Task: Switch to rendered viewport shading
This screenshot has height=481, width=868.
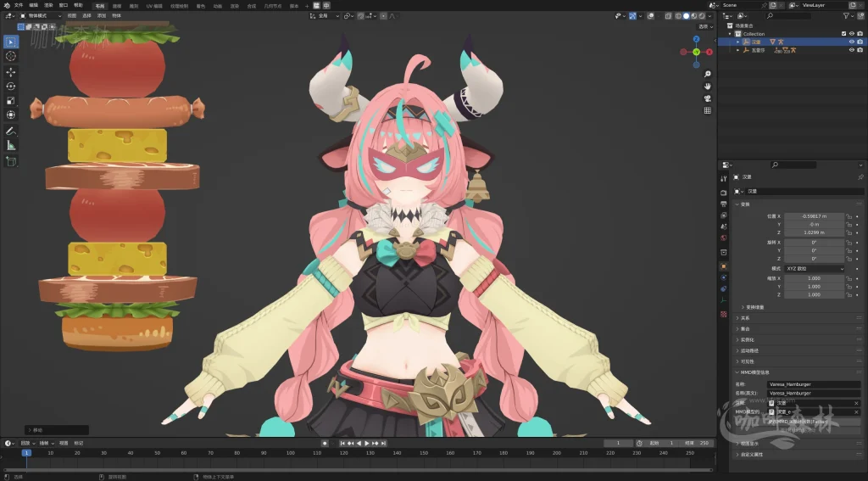Action: pyautogui.click(x=702, y=16)
